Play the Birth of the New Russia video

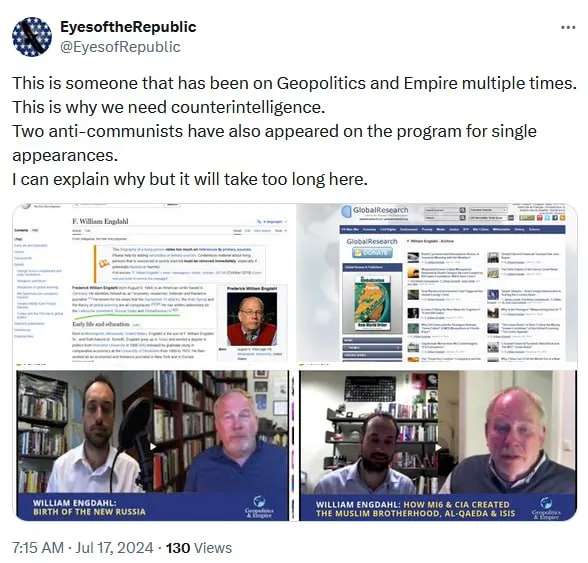pyautogui.click(x=152, y=446)
